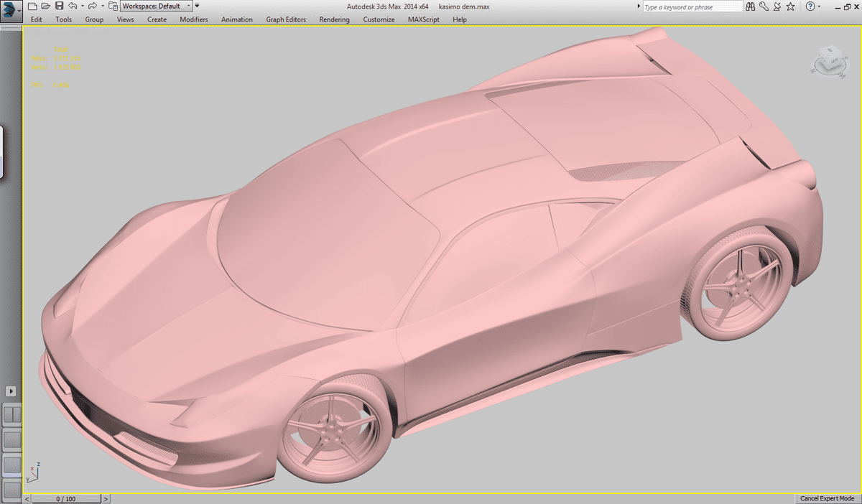Click the binoculars search icon
Screen dimensions: 862x504
pyautogui.click(x=751, y=6)
